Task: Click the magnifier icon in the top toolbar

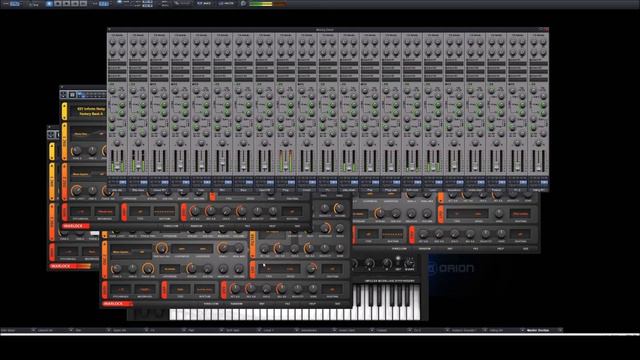Action: [x=243, y=4]
